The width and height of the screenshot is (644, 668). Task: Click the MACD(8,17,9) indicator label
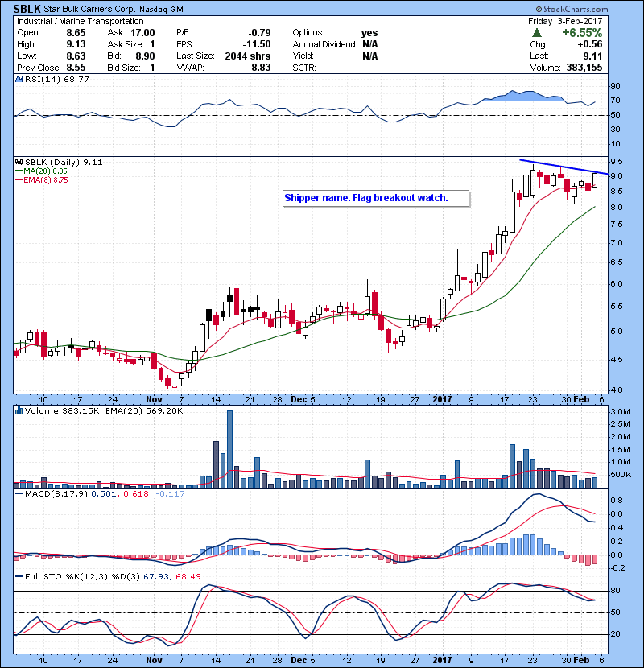pos(56,493)
